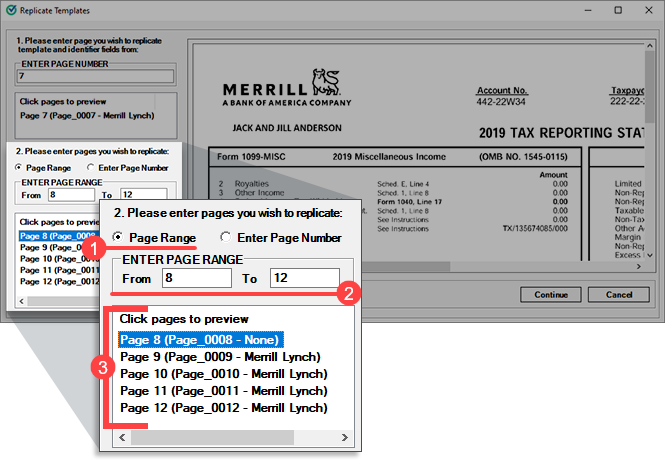Viewport: 665px width, 465px height.
Task: Click the Cancel button
Action: (618, 294)
